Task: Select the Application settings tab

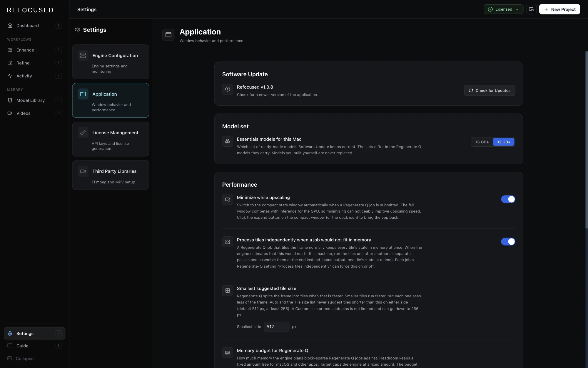Action: click(111, 100)
